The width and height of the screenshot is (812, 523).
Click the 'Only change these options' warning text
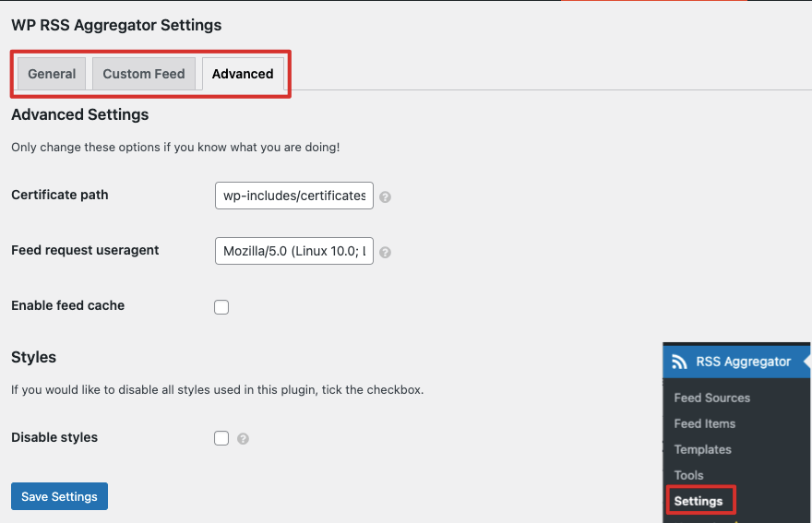pos(175,147)
